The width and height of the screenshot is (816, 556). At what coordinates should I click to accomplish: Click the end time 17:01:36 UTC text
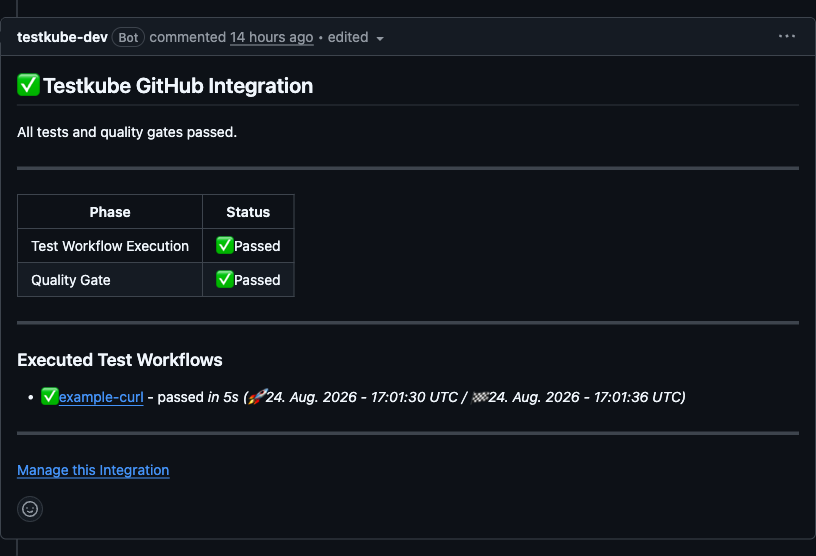pyautogui.click(x=638, y=397)
